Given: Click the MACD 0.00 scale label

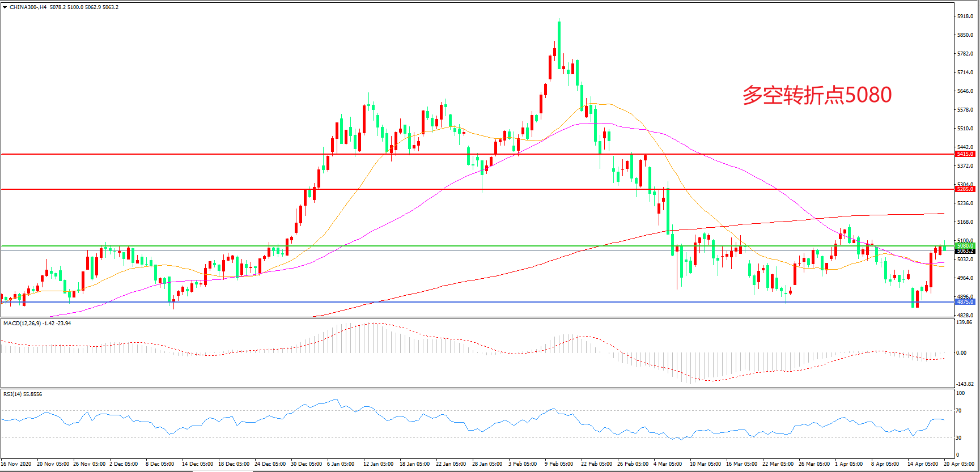Looking at the screenshot, I should pyautogui.click(x=961, y=353).
